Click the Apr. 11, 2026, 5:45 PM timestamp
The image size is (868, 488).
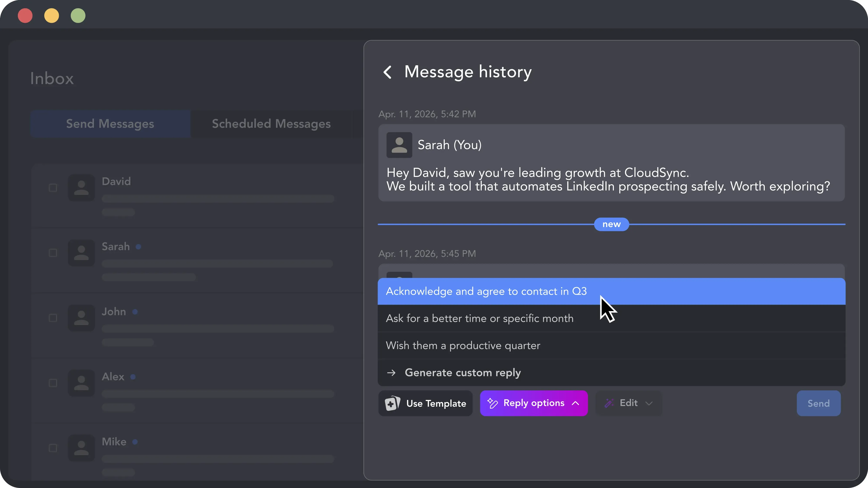point(427,254)
